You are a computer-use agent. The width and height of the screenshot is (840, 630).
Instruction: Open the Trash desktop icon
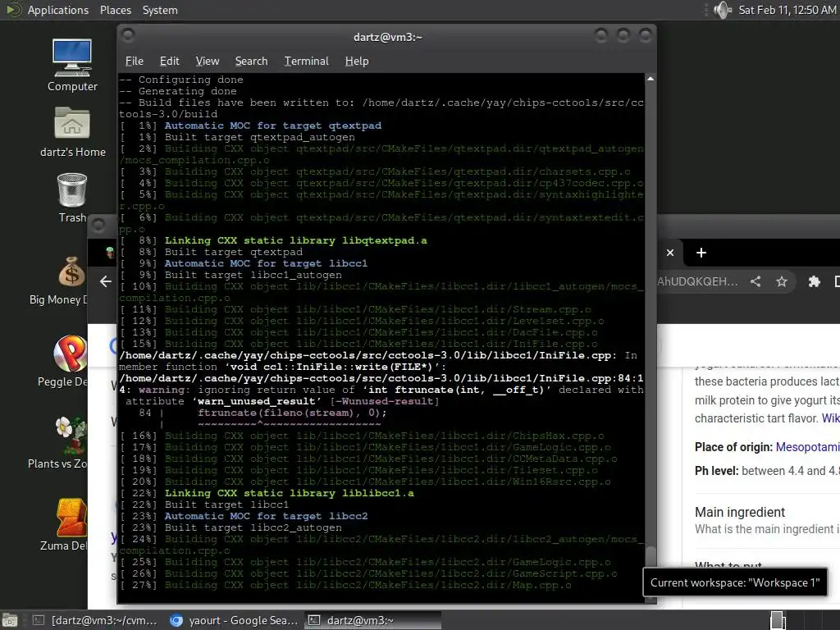72,198
